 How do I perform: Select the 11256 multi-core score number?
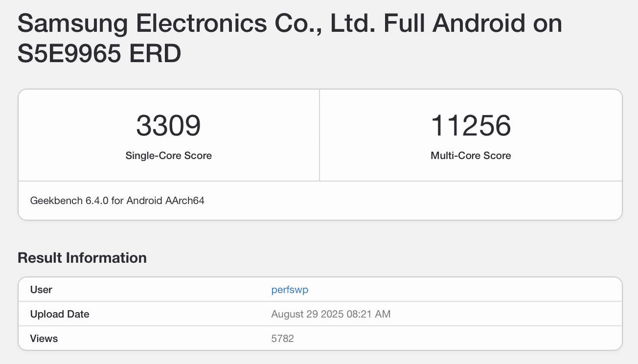click(x=471, y=125)
